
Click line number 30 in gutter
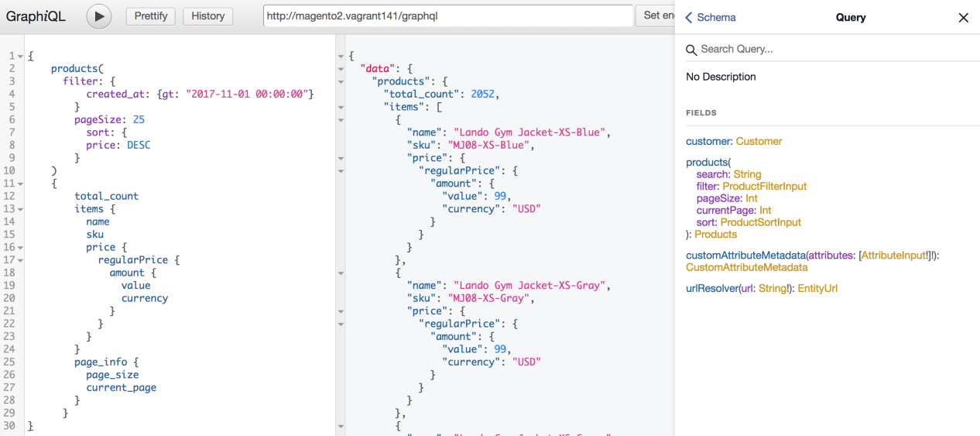point(9,426)
